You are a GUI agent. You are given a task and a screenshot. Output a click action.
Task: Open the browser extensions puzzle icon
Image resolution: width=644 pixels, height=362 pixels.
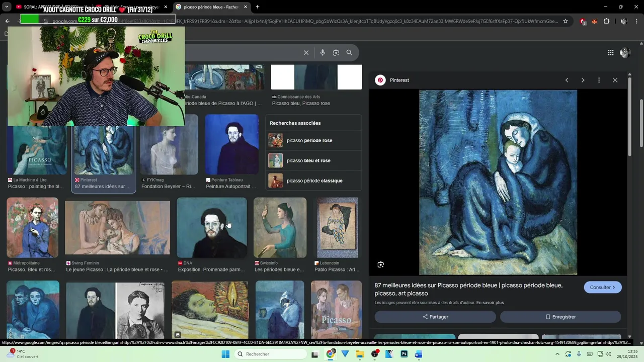(x=606, y=21)
